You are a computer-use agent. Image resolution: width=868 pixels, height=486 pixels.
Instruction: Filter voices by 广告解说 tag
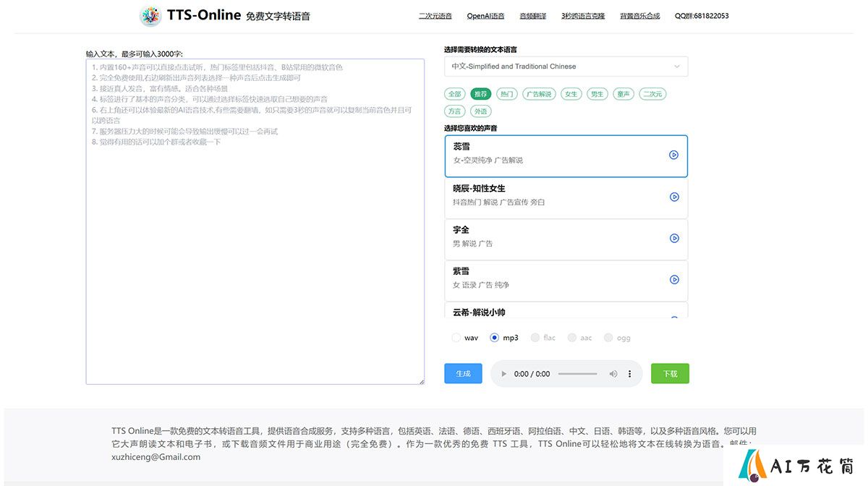tap(539, 94)
